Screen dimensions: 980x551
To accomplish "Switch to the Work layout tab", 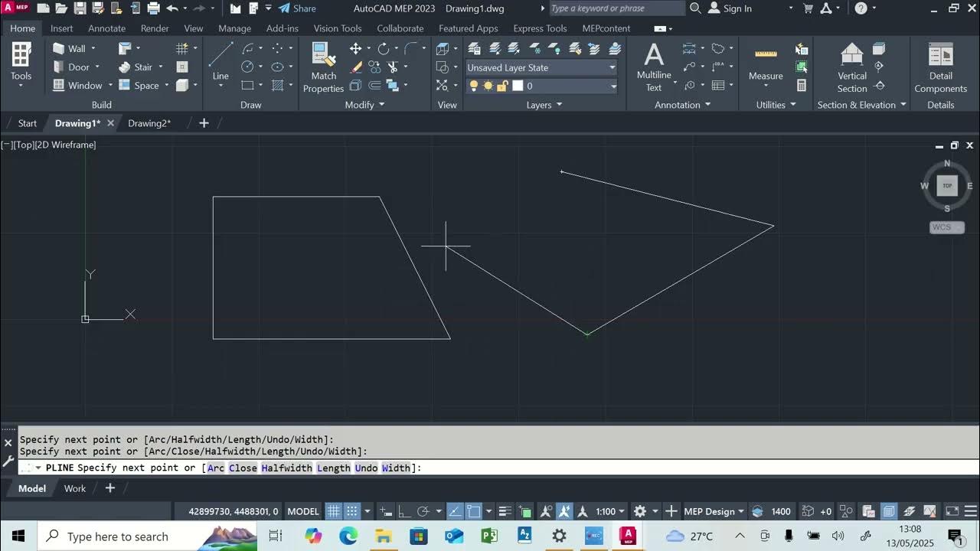I will pyautogui.click(x=74, y=488).
